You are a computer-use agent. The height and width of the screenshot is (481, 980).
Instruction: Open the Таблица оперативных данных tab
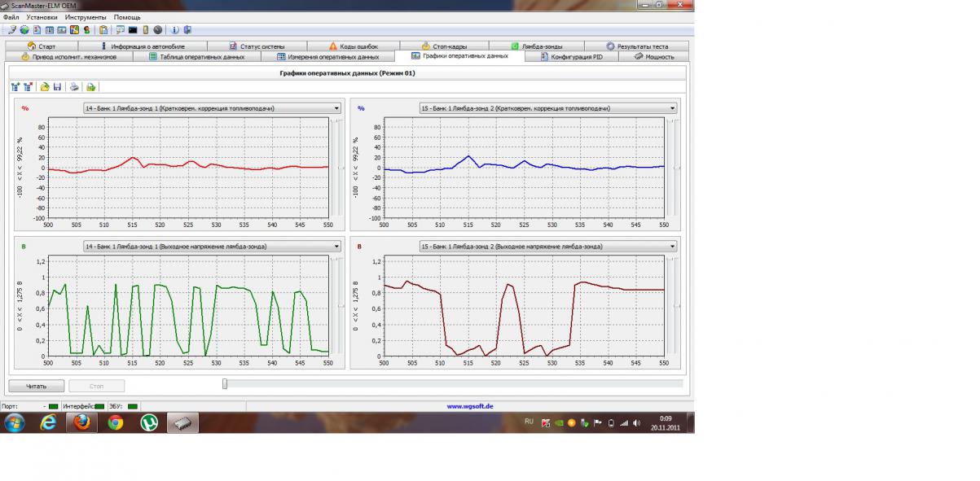coord(196,57)
